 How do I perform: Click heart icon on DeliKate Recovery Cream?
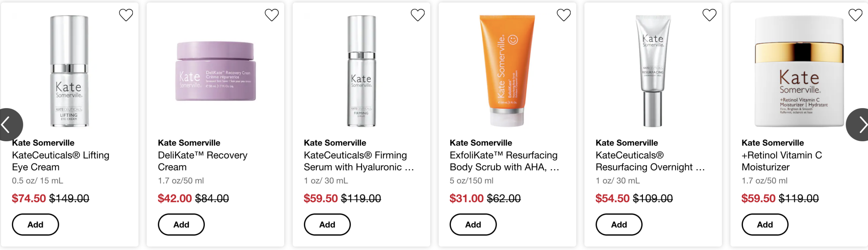[x=272, y=15]
